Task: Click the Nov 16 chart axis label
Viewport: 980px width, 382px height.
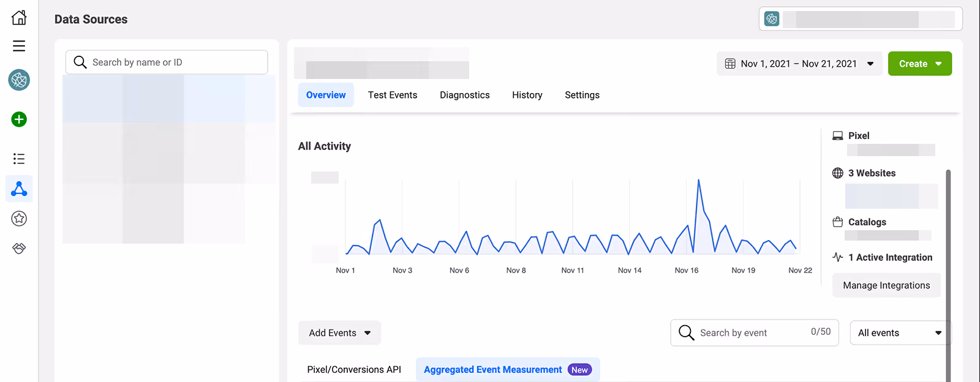Action: (687, 271)
